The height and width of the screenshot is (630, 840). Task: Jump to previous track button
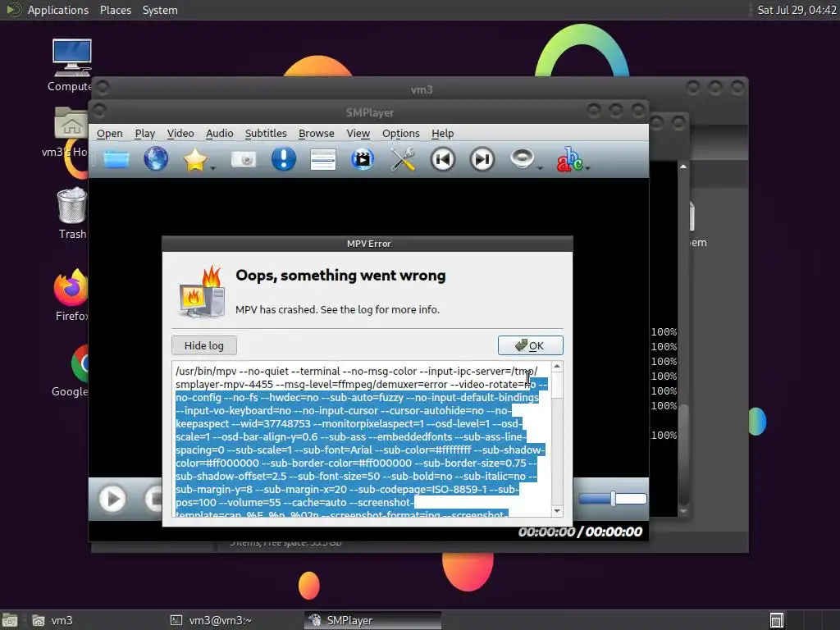point(442,160)
